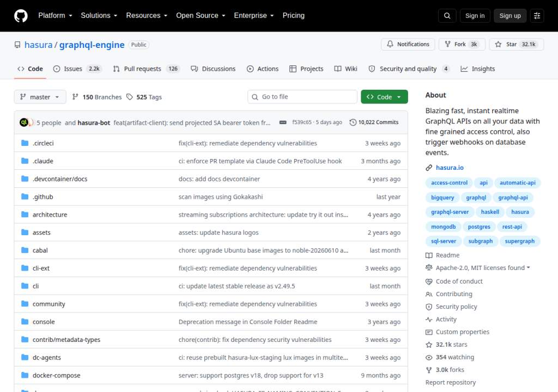The image size is (558, 392).
Task: Click the .claude folder icon
Action: tap(25, 161)
